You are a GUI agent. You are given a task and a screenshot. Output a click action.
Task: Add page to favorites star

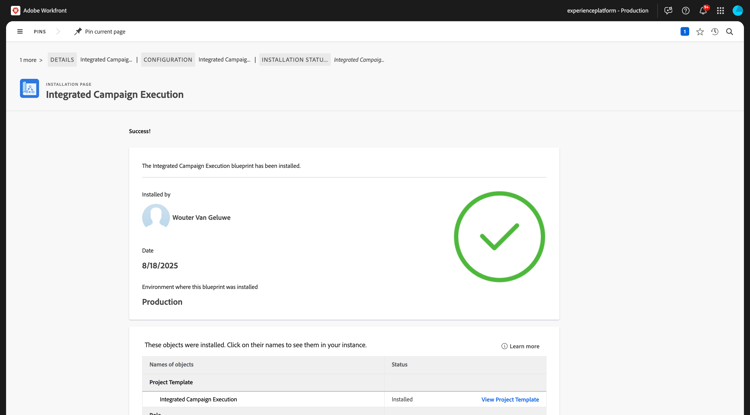pyautogui.click(x=700, y=32)
